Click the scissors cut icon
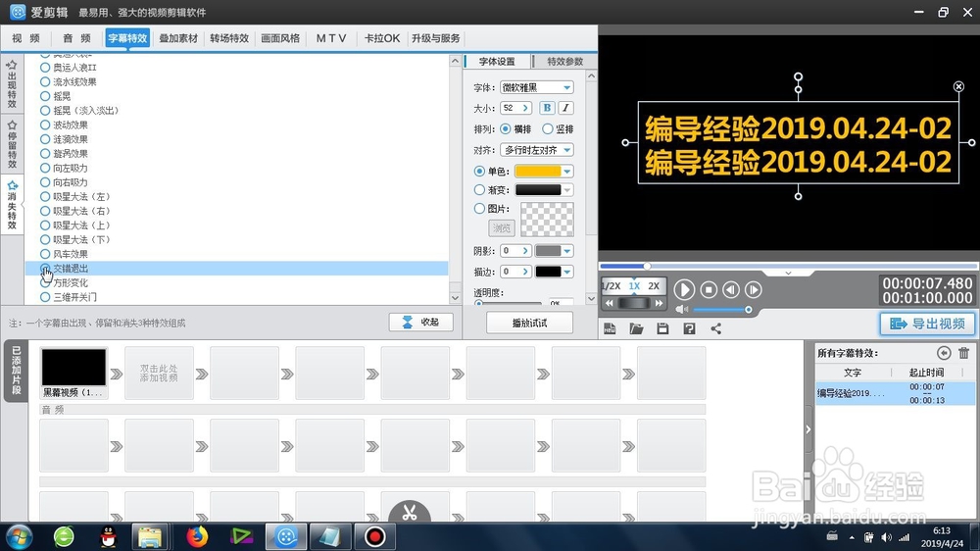Viewport: 980px width, 551px height. (x=410, y=512)
